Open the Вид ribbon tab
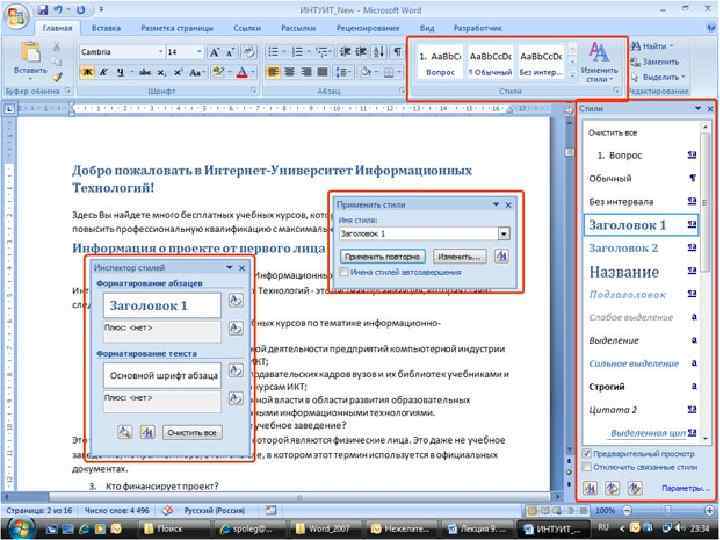 point(427,28)
